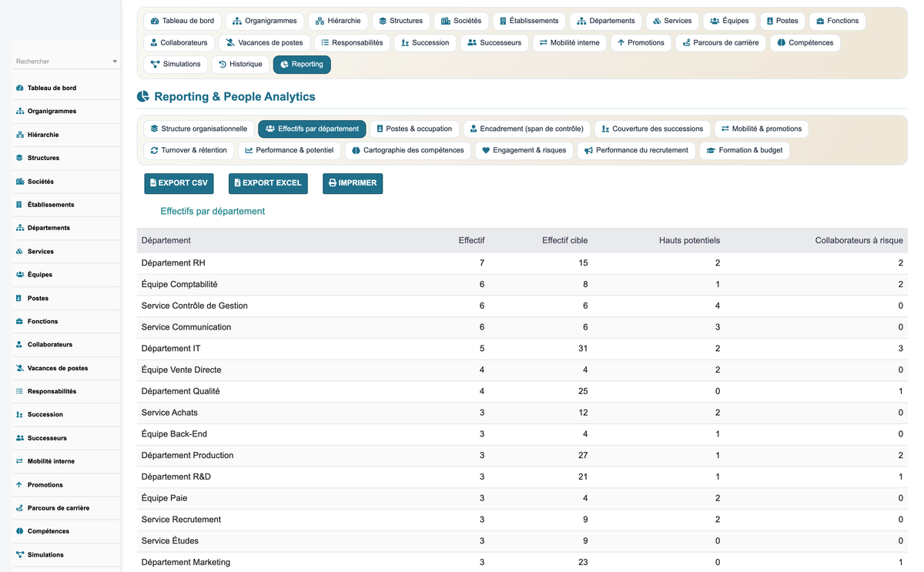Click the Service Recrutement row name

tap(181, 520)
